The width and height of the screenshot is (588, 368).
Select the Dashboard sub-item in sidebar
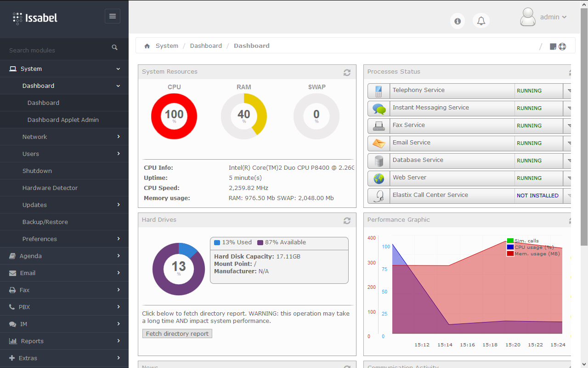coord(64,103)
